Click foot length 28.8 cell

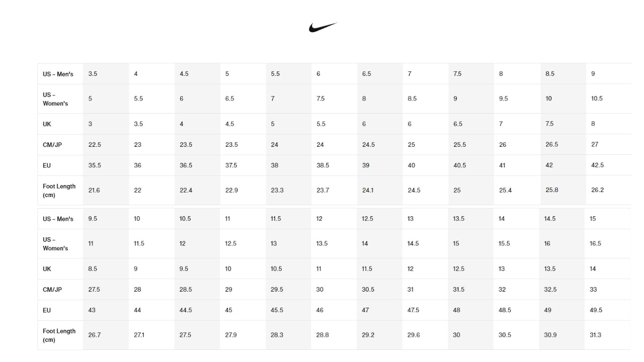323,335
